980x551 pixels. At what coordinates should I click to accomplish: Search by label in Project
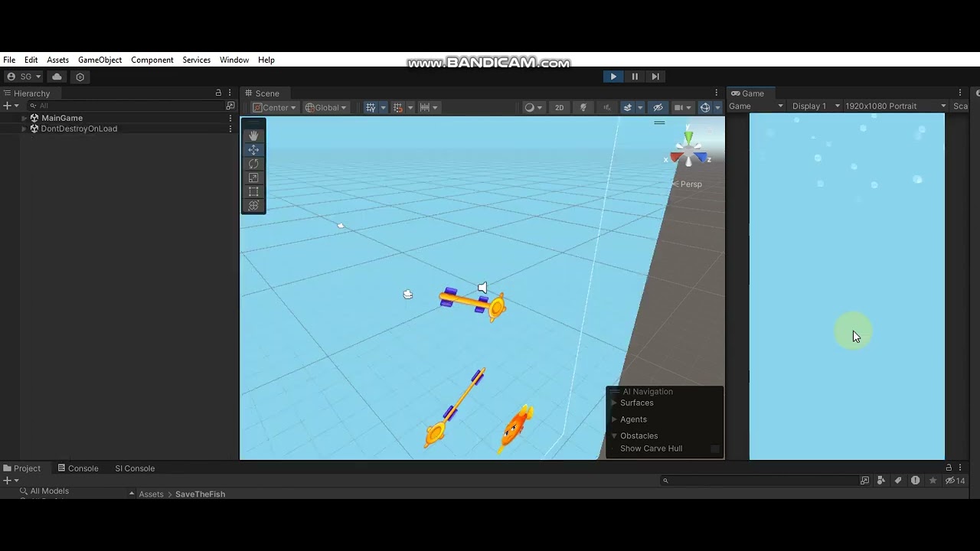pos(898,481)
